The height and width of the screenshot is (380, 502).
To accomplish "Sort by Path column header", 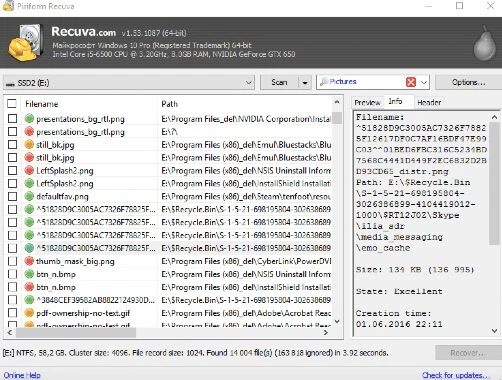I will click(170, 104).
